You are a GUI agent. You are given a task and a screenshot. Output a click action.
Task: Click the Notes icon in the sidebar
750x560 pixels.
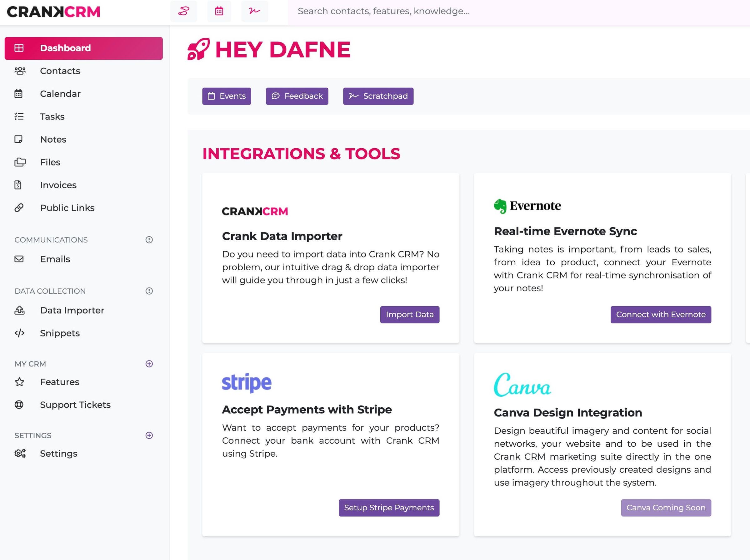pos(19,139)
